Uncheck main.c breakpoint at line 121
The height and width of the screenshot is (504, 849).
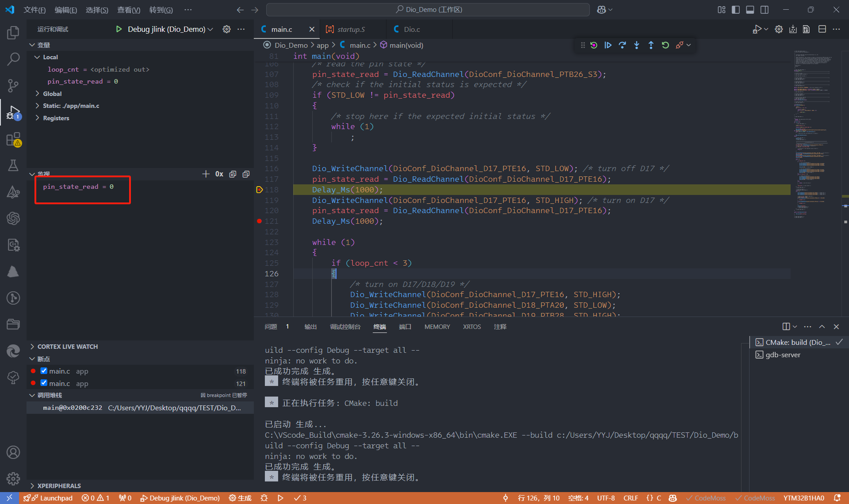44,383
